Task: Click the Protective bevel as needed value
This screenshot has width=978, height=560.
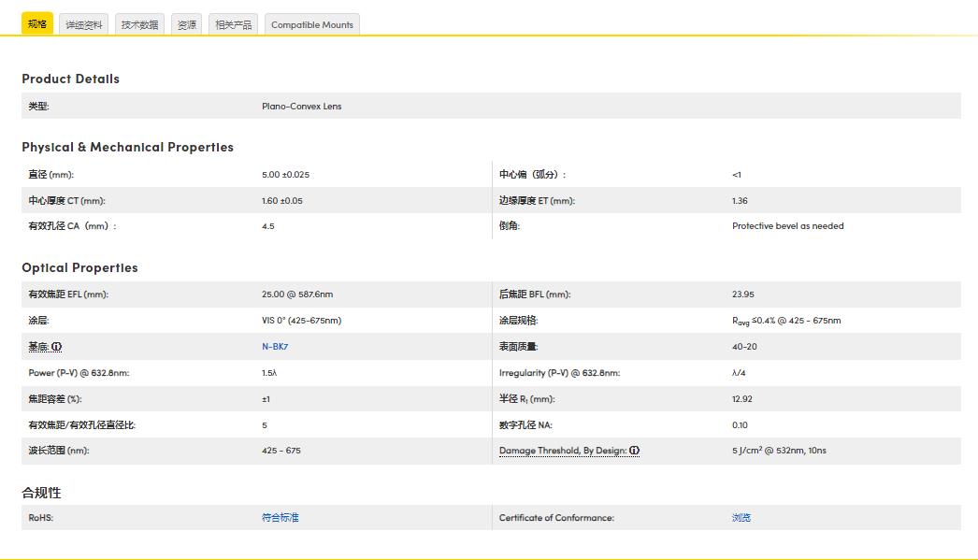Action: 787,226
